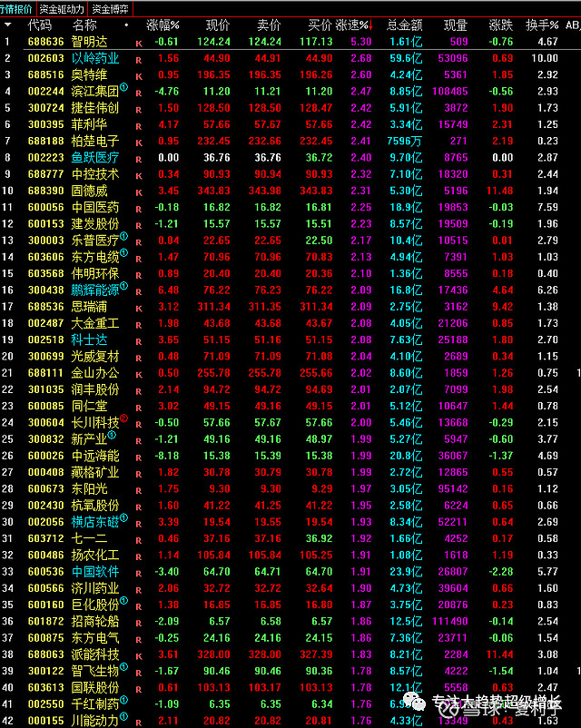Viewport: 581px width, 728px height.
Task: Open the 资金博弈 tab
Action: [x=110, y=9]
